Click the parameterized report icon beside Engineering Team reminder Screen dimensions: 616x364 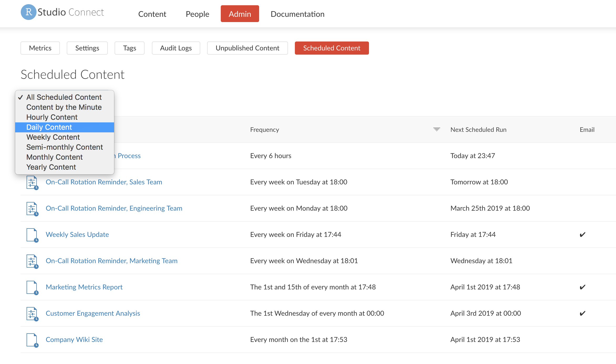click(x=32, y=208)
